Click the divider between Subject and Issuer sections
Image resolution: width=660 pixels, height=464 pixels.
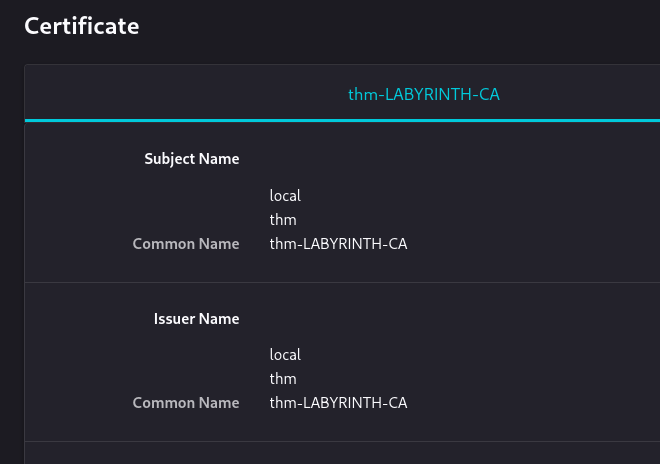tap(342, 283)
